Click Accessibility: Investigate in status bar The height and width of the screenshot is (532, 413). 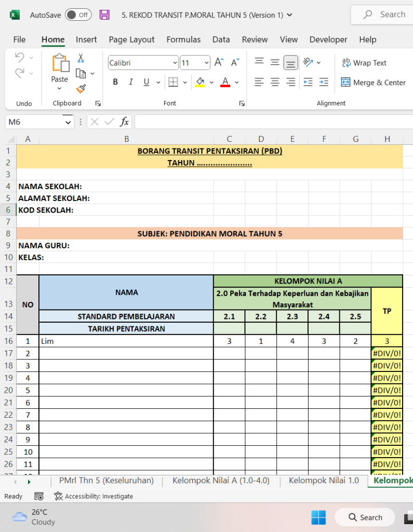[94, 496]
